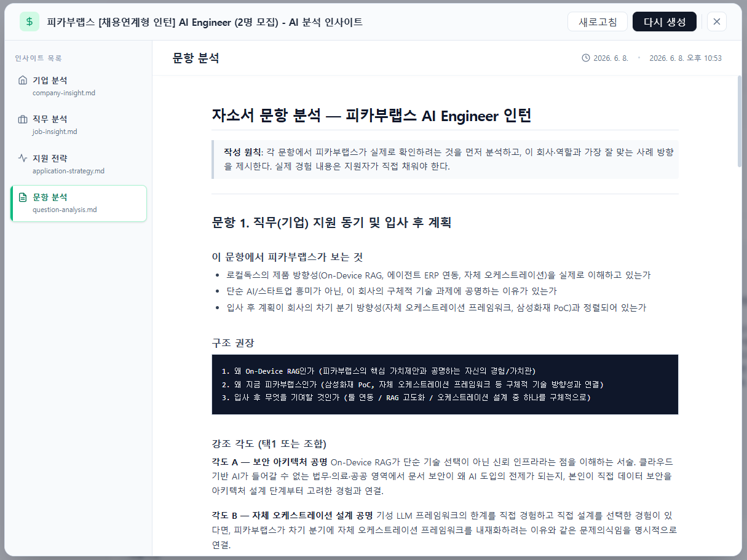Open the 지원 전략 insight
The width and height of the screenshot is (747, 560).
pyautogui.click(x=79, y=164)
